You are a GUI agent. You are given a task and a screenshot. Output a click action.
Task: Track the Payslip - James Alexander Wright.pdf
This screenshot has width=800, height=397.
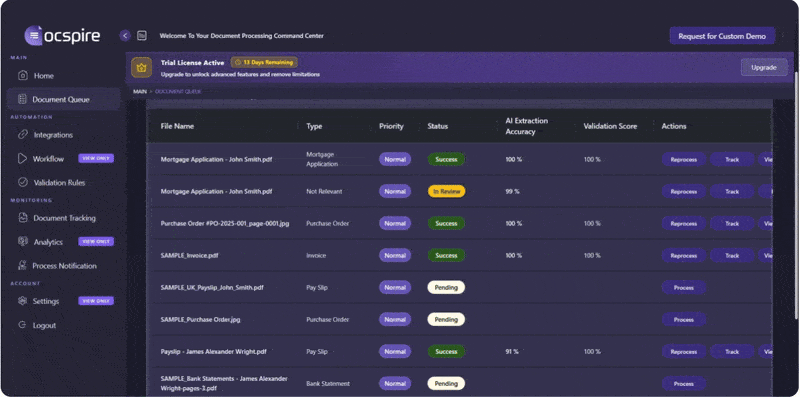tap(732, 352)
